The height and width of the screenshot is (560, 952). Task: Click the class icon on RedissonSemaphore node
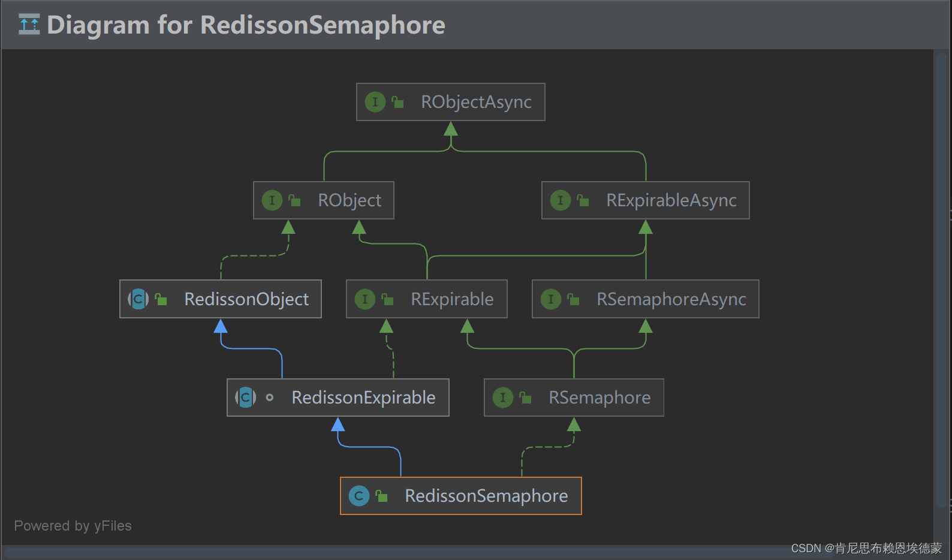coord(359,496)
